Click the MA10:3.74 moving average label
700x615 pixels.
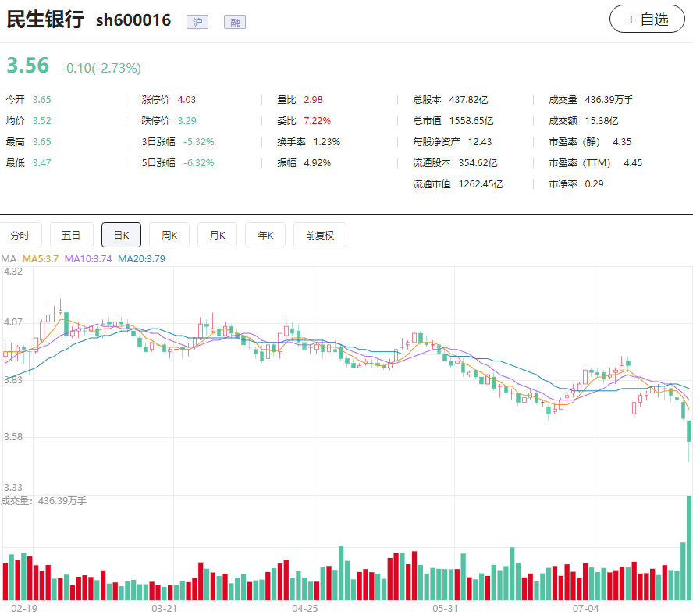click(88, 259)
